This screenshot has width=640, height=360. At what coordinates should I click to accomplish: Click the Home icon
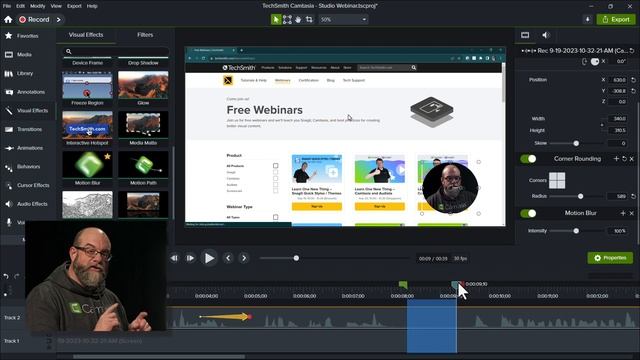(8, 19)
